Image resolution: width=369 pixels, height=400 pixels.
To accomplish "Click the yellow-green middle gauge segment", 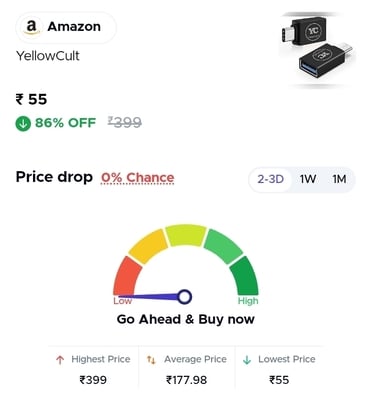I will coord(186,235).
